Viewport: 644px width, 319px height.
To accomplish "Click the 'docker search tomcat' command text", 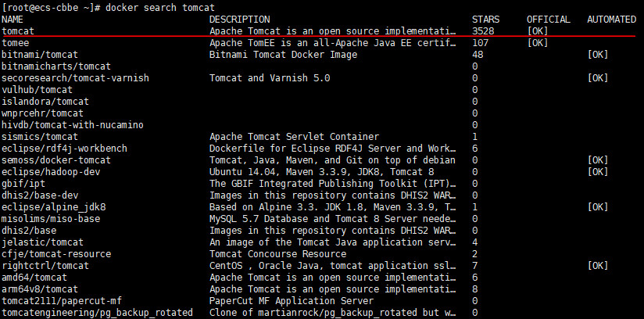I will (160, 7).
